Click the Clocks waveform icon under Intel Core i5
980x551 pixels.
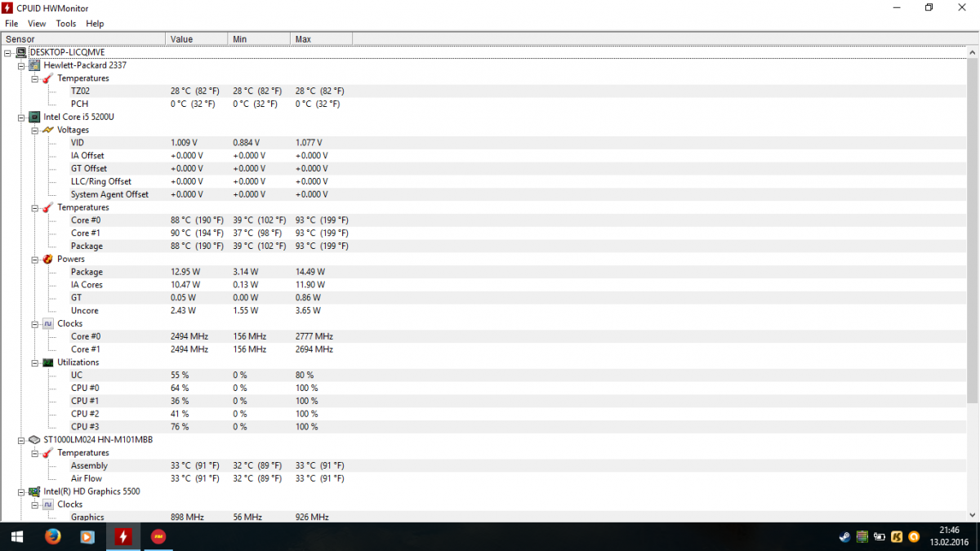pos(48,323)
